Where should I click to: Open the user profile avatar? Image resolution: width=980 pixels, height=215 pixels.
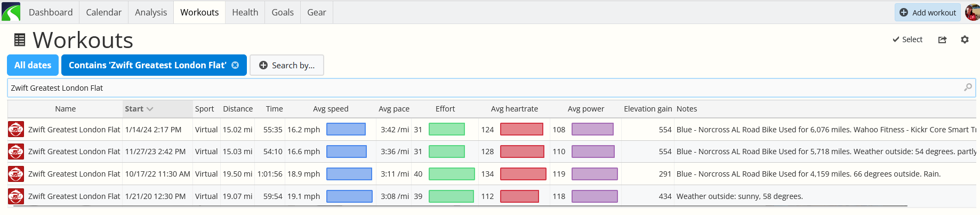973,12
